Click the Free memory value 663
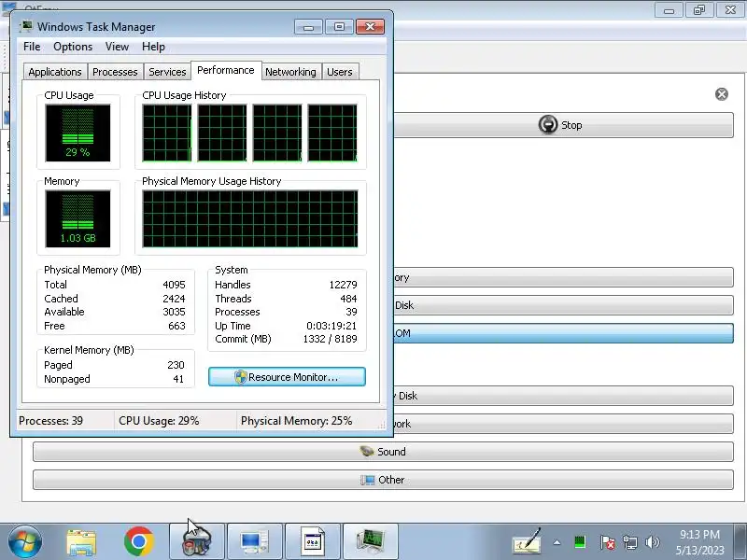747x560 pixels. tap(176, 326)
